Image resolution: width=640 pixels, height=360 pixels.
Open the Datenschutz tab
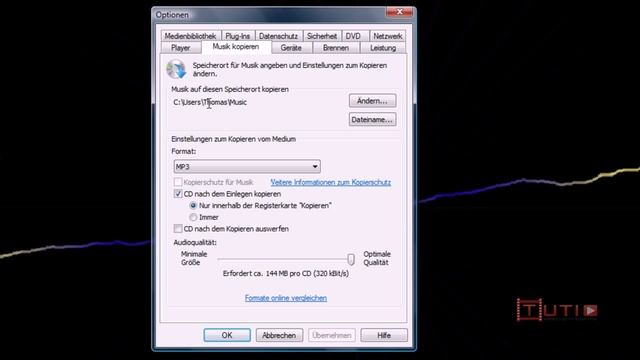click(x=278, y=36)
